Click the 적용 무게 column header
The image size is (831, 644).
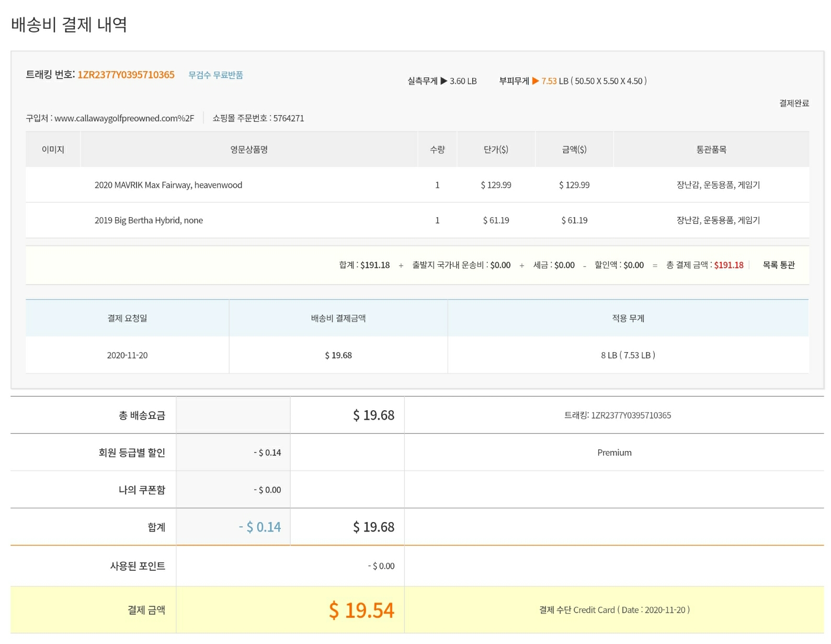click(628, 318)
